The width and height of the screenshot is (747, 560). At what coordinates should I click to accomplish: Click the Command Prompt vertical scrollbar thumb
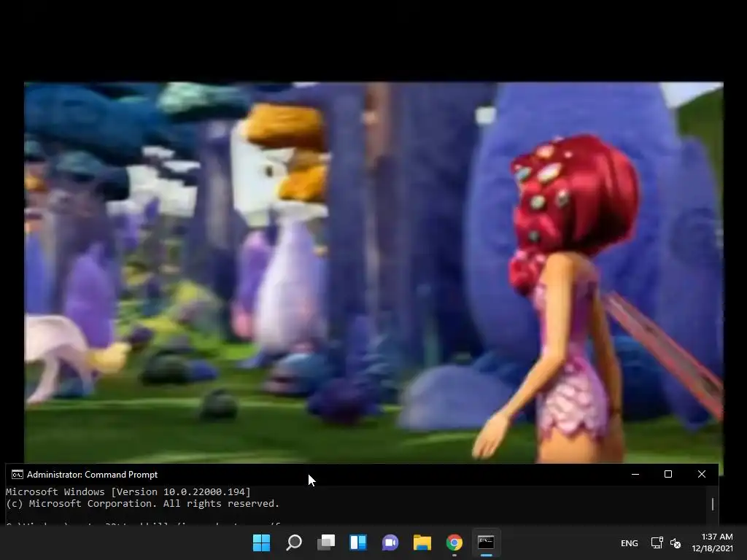[713, 504]
